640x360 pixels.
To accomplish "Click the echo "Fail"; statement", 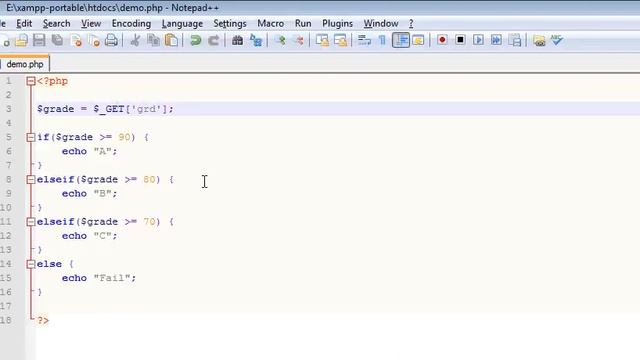I will point(99,278).
